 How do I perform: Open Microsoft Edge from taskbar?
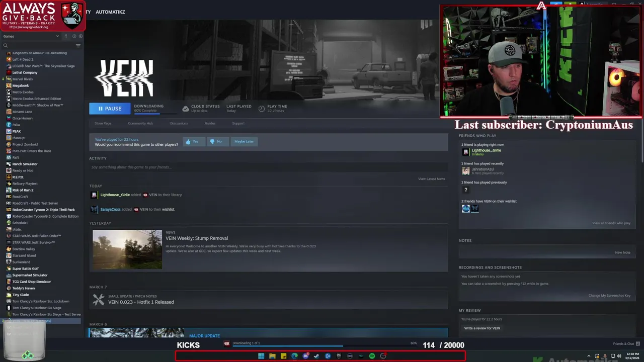point(294,356)
